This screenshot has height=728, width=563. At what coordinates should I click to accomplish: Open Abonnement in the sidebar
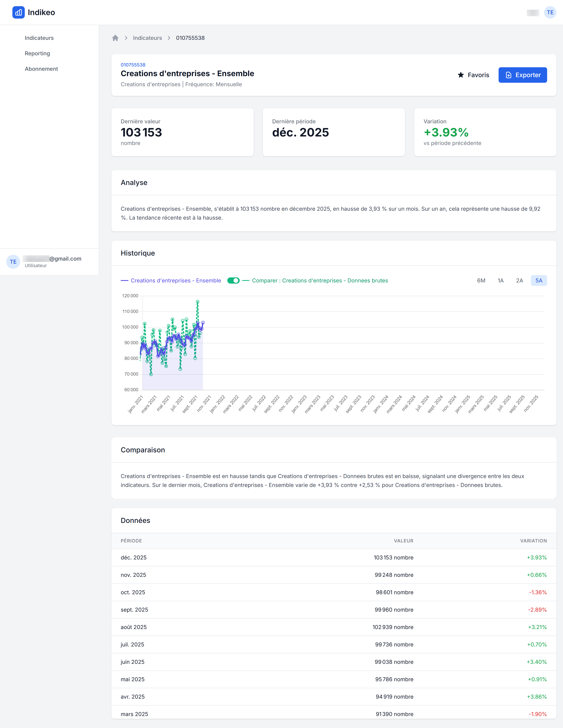click(41, 69)
